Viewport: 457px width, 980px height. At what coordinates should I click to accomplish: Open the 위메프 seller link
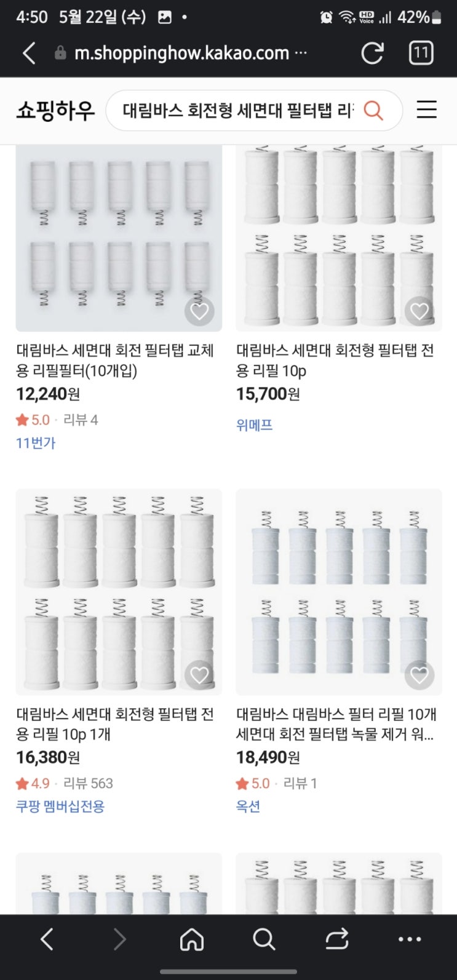254,424
